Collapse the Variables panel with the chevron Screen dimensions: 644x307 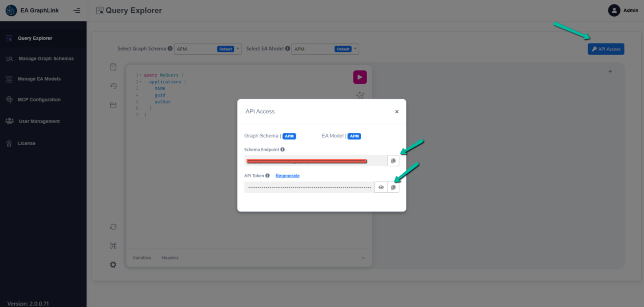pyautogui.click(x=363, y=257)
